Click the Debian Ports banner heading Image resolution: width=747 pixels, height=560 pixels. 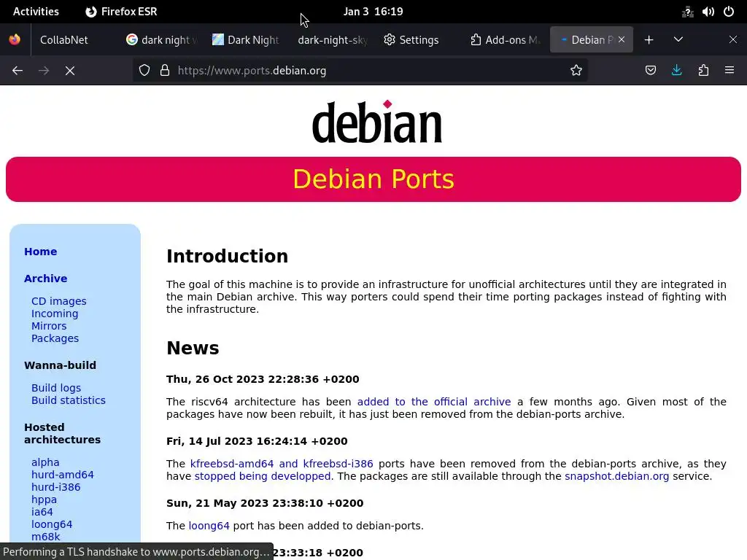click(373, 179)
